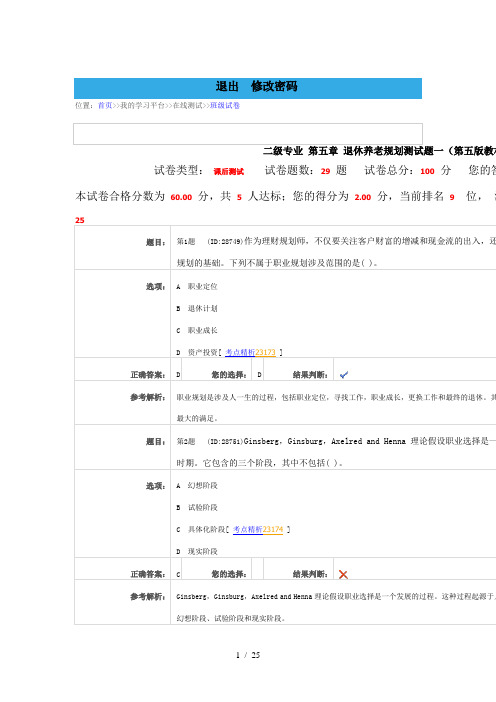Viewport: 496px width, 702px height.
Task: Go to 首页 in breadcrumb
Action: (105, 106)
